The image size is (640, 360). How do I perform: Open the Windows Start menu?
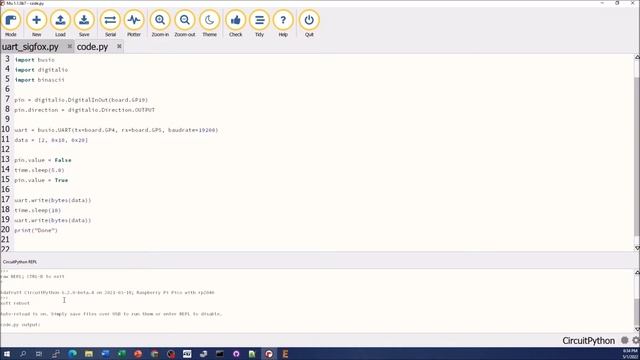[7, 354]
